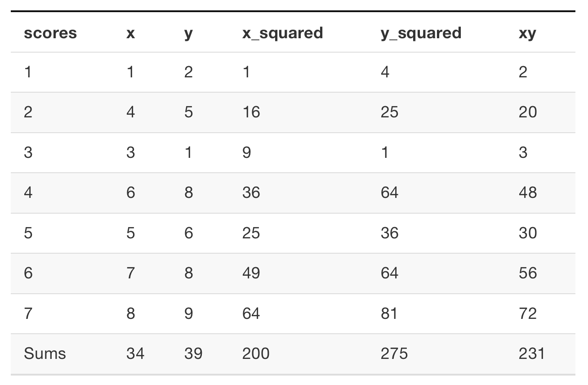Click the xy column header
The height and width of the screenshot is (385, 588).
click(527, 33)
